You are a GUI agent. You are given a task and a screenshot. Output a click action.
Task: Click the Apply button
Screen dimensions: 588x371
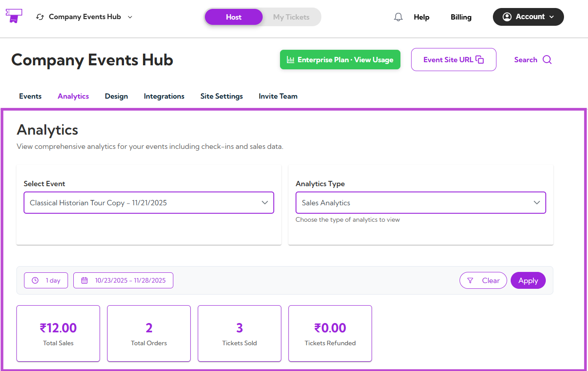tap(528, 280)
